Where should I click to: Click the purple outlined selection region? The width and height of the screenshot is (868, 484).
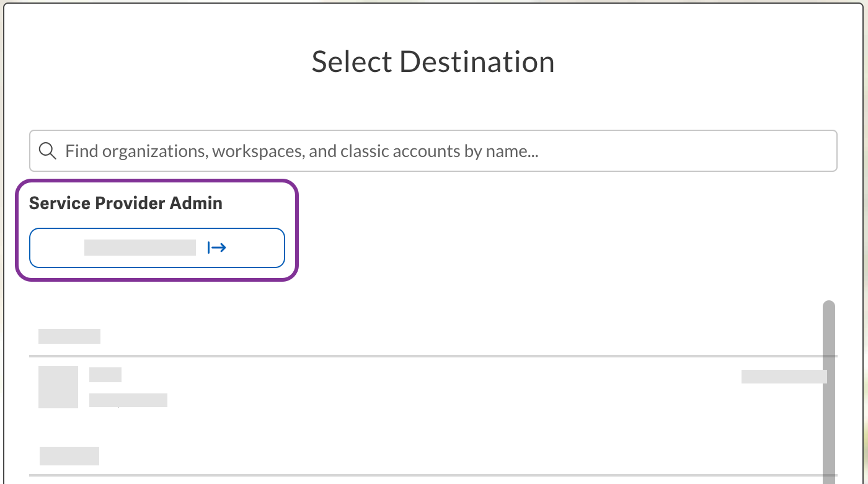coord(158,230)
